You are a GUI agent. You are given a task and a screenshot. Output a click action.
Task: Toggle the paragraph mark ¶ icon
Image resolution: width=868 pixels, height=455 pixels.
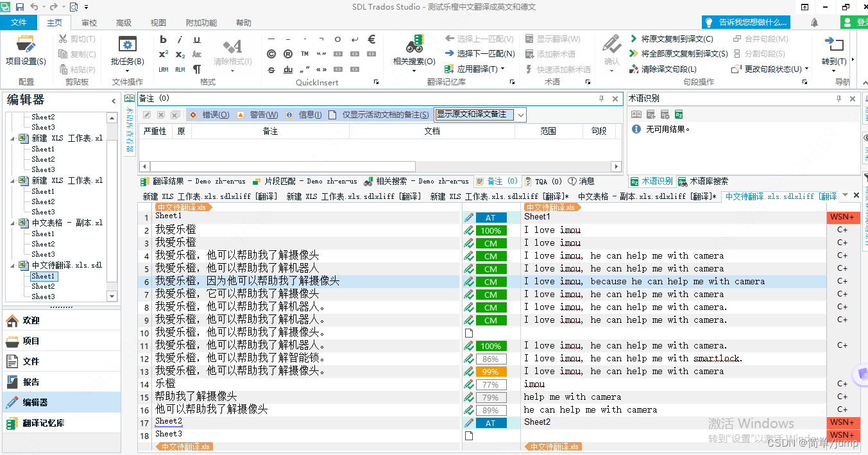197,69
